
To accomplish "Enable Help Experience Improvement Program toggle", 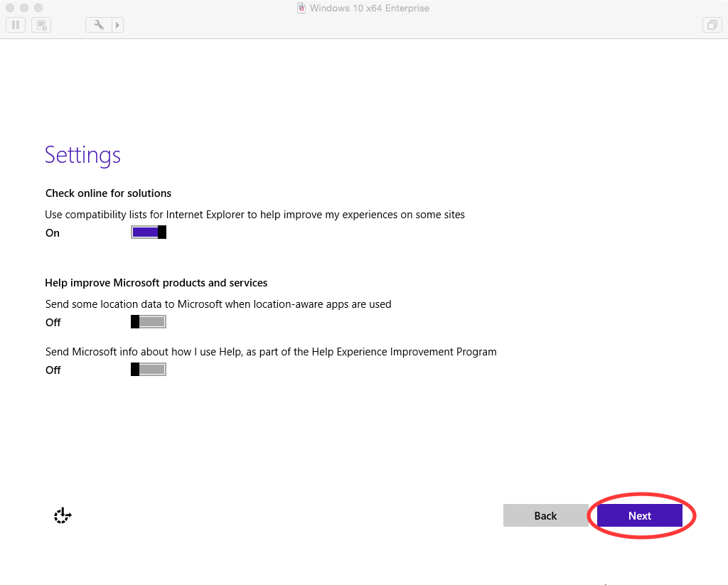I will [149, 370].
